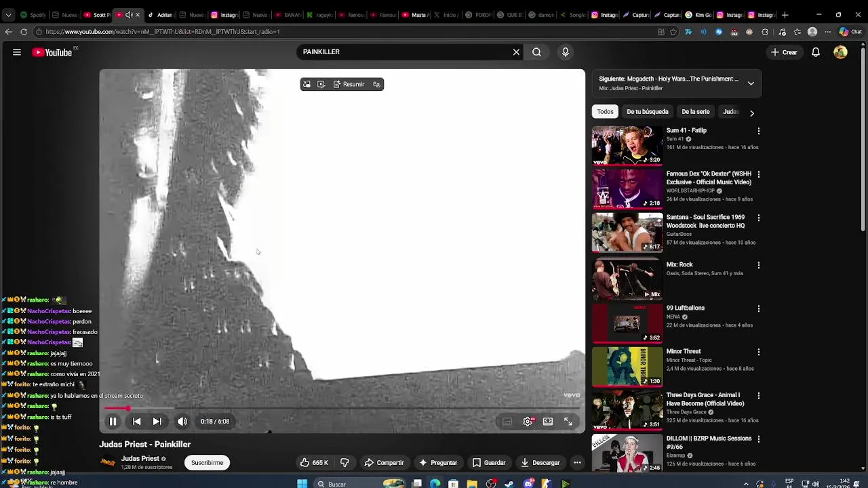Open player settings gear
The width and height of the screenshot is (868, 488).
pyautogui.click(x=528, y=422)
